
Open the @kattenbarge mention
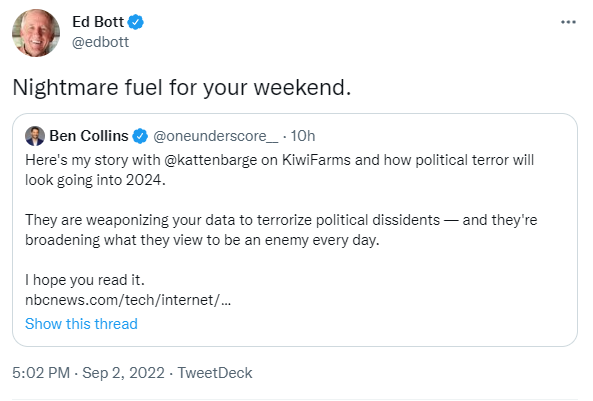(x=211, y=160)
